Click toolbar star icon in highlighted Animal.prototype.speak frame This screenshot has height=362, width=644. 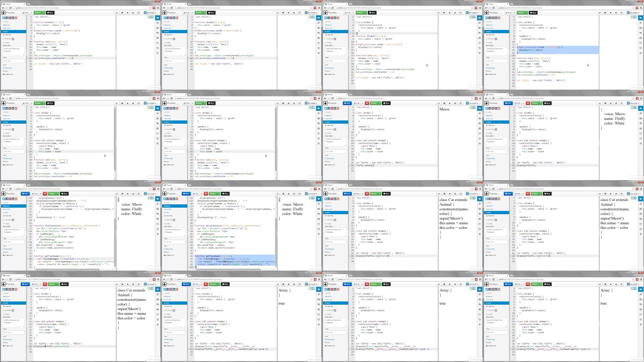(x=611, y=13)
